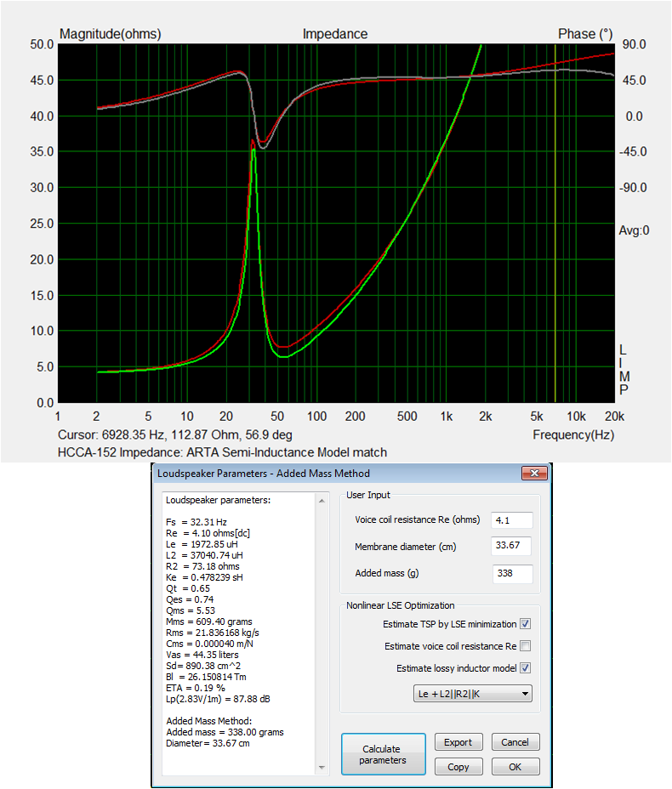Screen dimensions: 672x789
Task: Select the Rms = 21.836168 kg/s line
Action: tap(213, 633)
